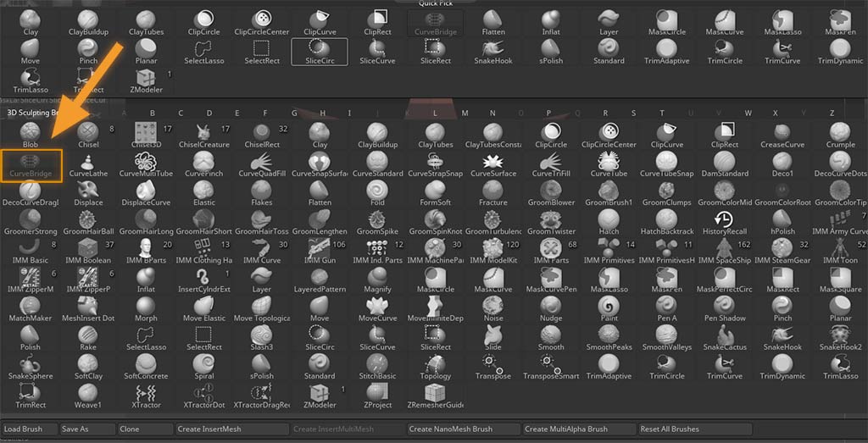
Task: Click Create InsertMesh
Action: tap(232, 429)
